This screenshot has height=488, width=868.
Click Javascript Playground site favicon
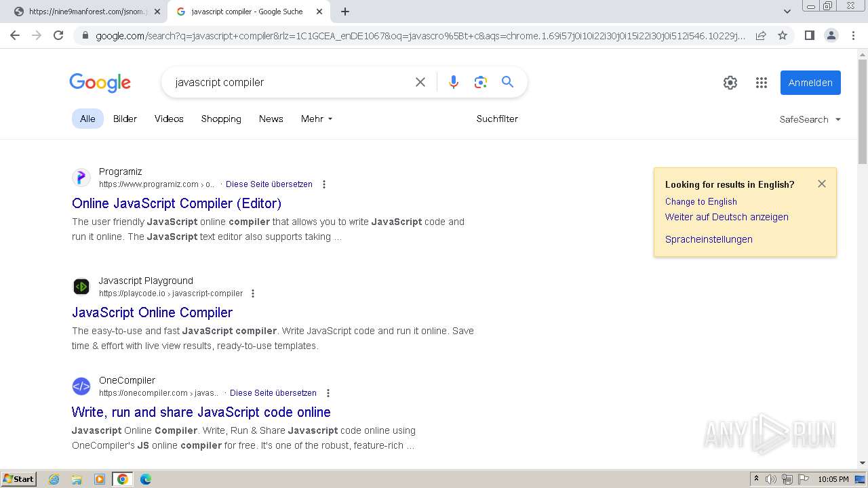coord(81,287)
